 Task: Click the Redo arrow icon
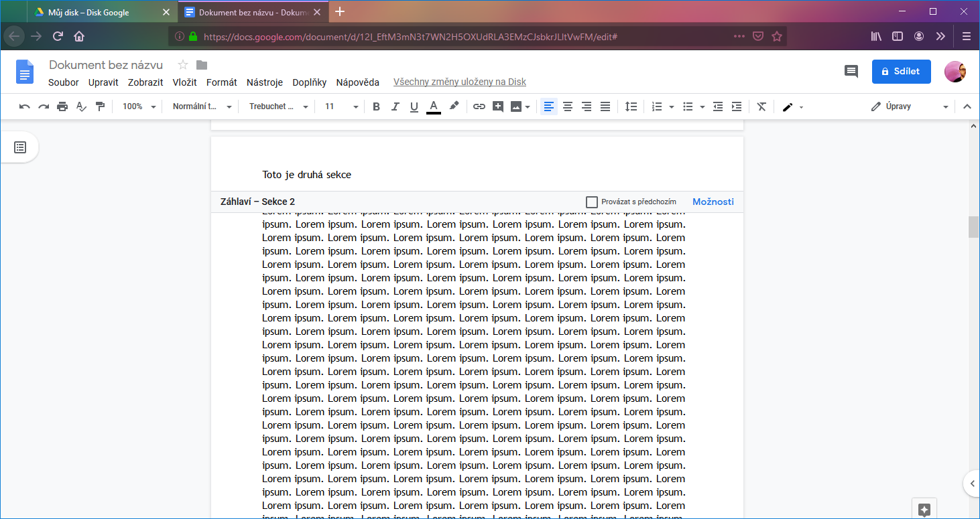(x=44, y=106)
